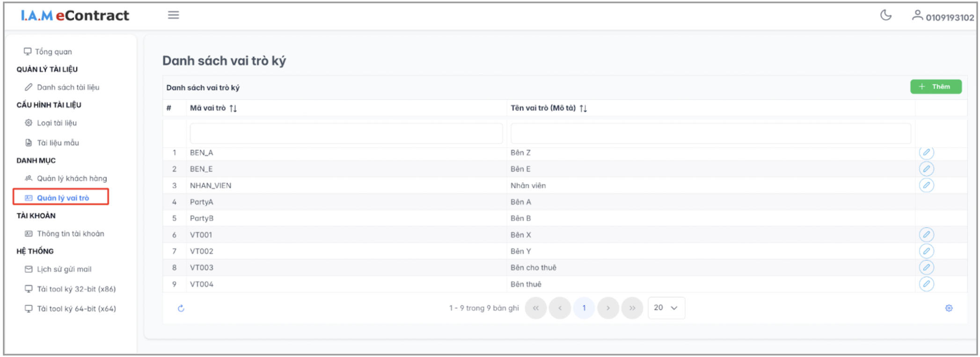The image size is (980, 357).
Task: Open Tải tool ký 64-bit link
Action: coord(76,309)
